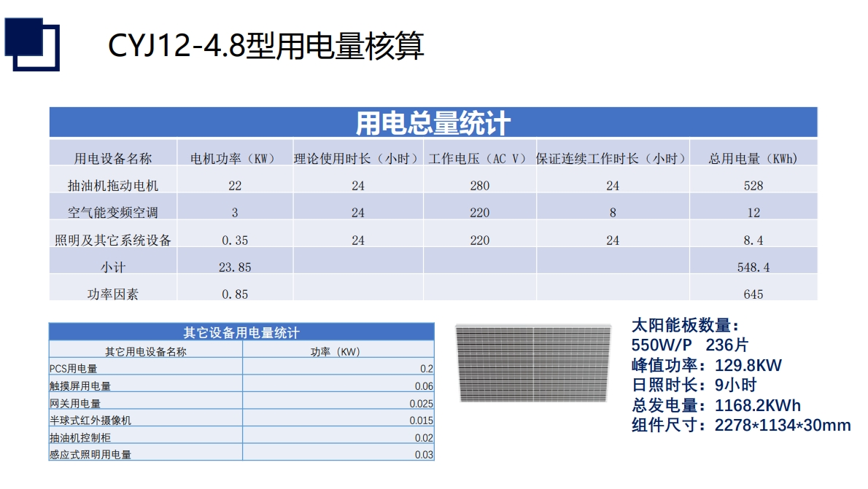Click power factor value 0.85
The image size is (868, 489).
pyautogui.click(x=235, y=295)
